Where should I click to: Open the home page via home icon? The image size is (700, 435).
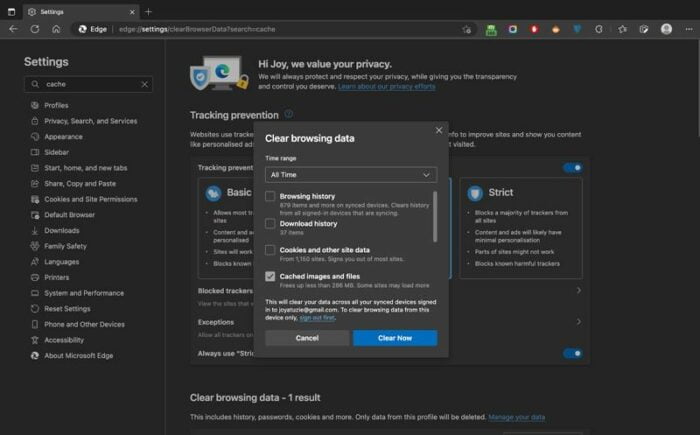tap(56, 29)
